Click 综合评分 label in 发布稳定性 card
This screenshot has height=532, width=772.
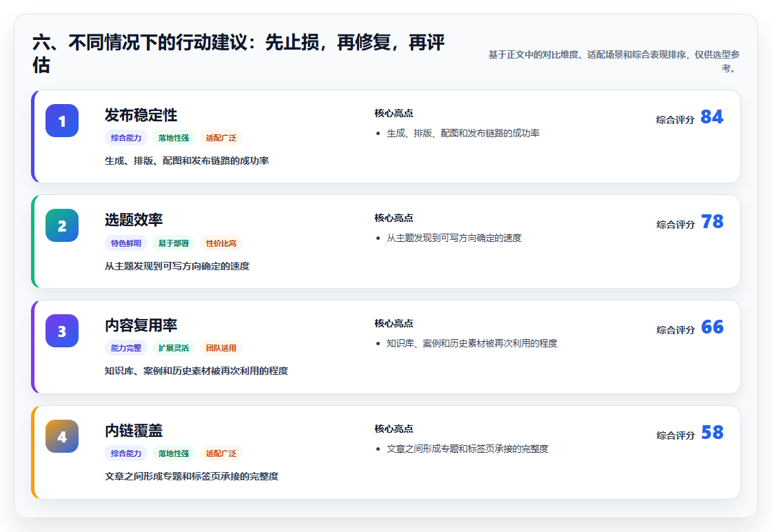click(x=675, y=120)
